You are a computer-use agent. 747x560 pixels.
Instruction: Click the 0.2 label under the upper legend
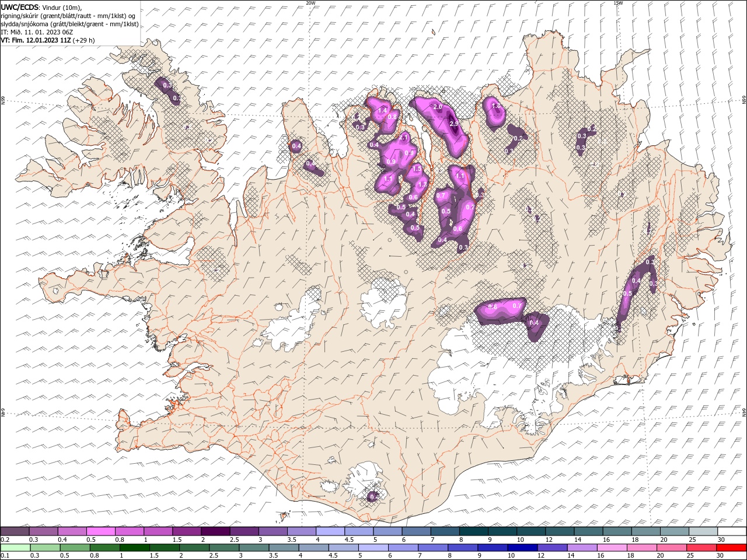coord(5,540)
